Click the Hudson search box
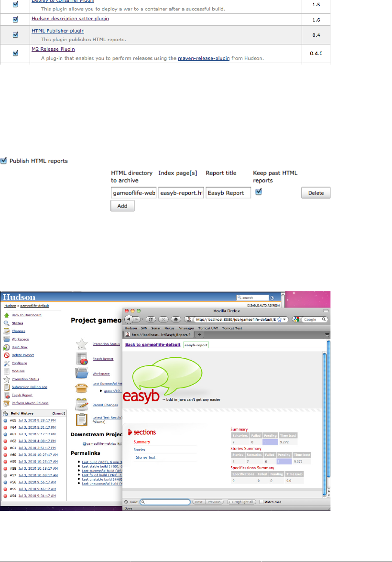 (252, 298)
